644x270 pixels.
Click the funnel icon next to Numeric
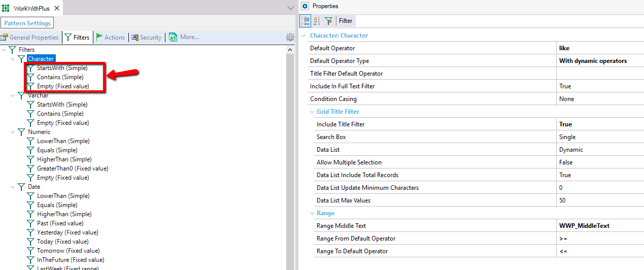pos(21,132)
